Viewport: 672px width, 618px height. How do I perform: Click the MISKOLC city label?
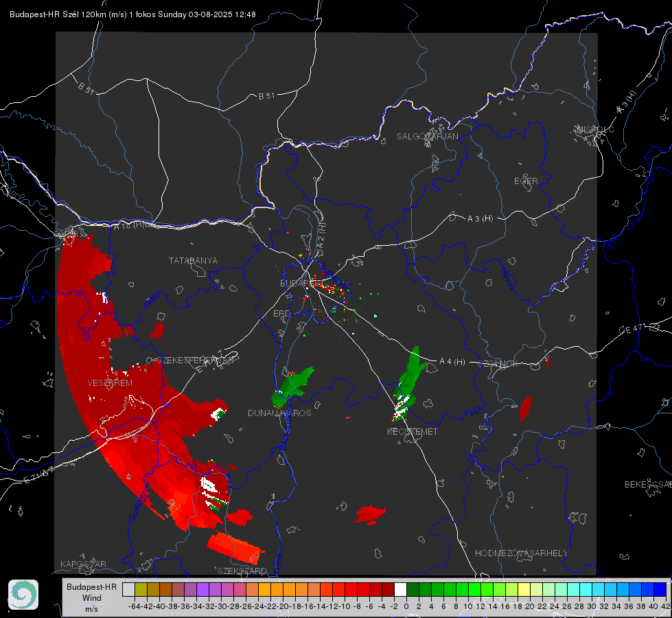click(595, 129)
